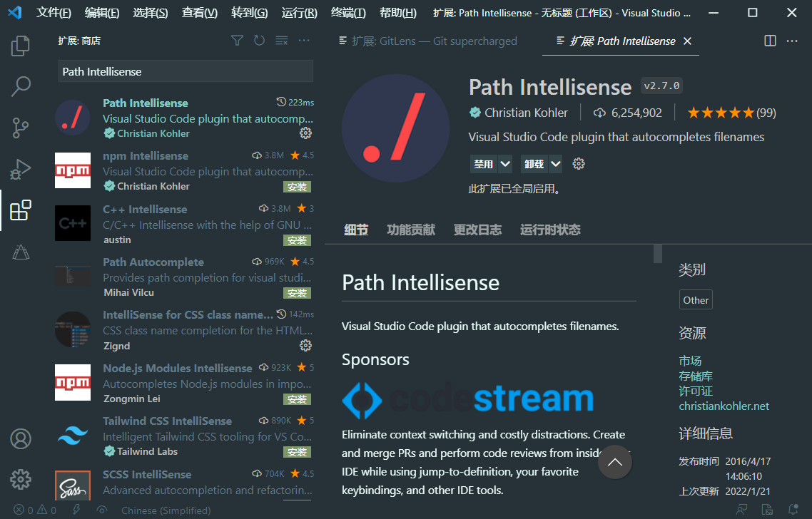Click the clipboard document icon in status bar

coord(767,510)
